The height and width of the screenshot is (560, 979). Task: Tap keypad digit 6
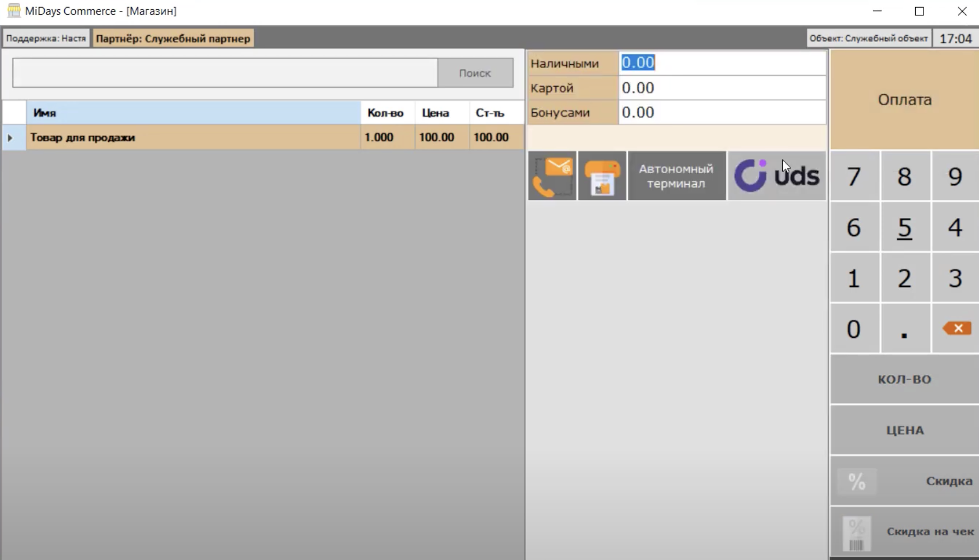(854, 227)
